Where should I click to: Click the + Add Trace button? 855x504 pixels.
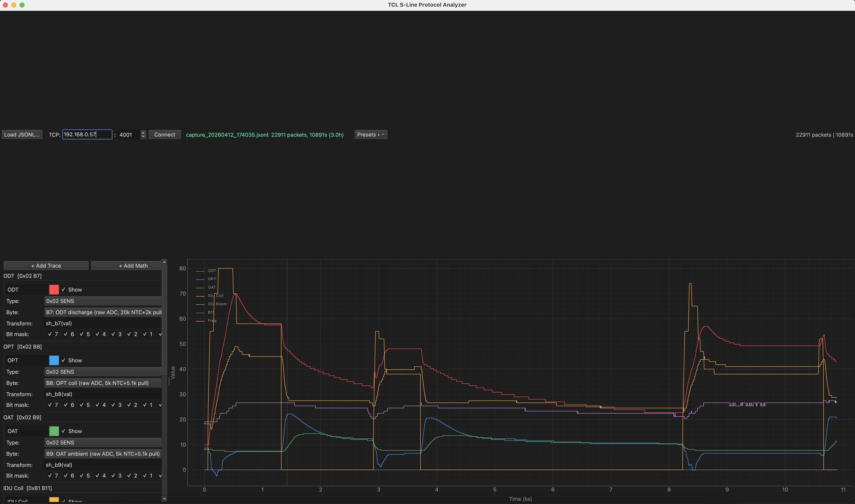pyautogui.click(x=46, y=266)
